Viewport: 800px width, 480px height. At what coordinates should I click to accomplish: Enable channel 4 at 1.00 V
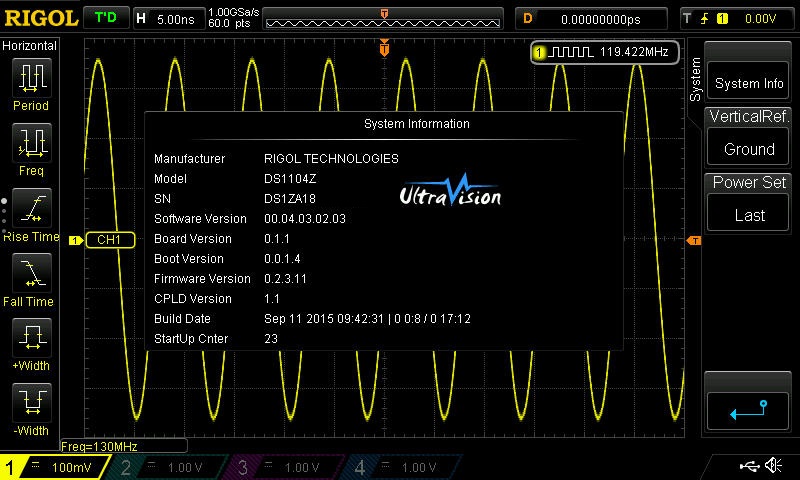coord(402,467)
